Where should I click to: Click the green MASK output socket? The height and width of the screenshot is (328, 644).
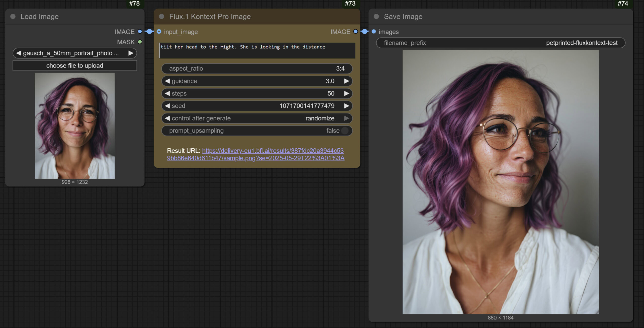pyautogui.click(x=140, y=42)
